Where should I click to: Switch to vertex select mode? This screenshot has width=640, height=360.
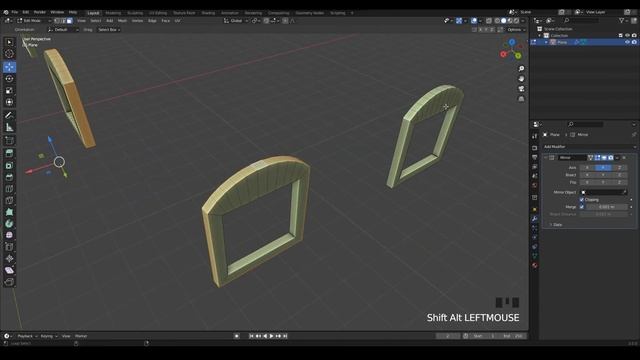pos(57,20)
